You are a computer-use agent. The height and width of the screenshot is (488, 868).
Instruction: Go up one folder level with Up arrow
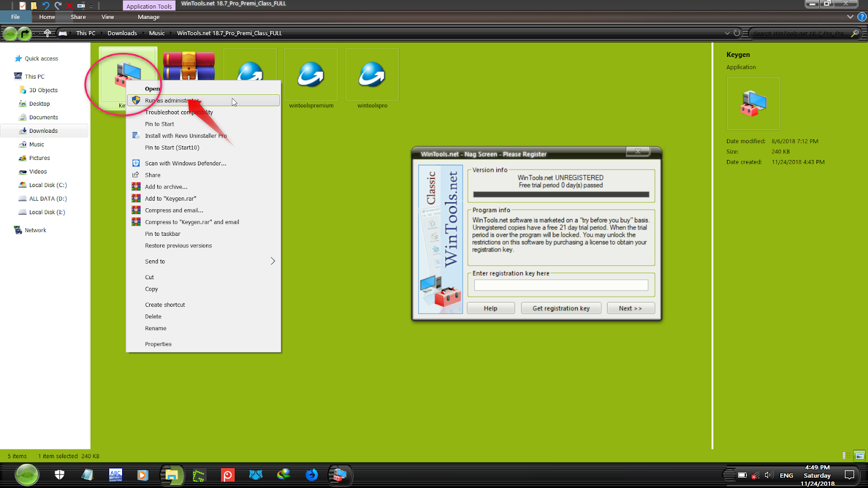(48, 33)
